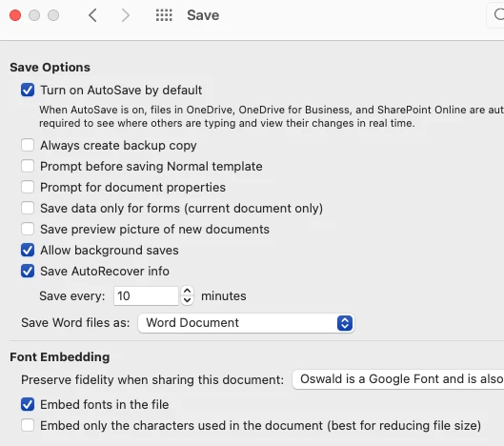The height and width of the screenshot is (446, 504).
Task: Enable Embed only the characters used
Action: coord(28,425)
